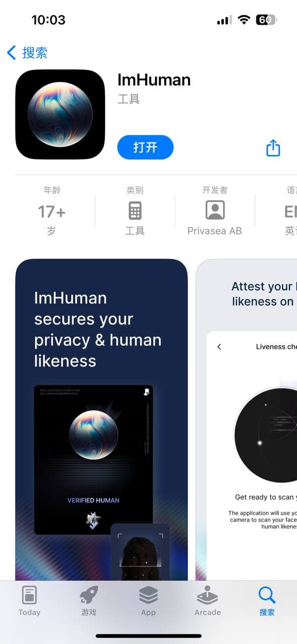The image size is (297, 644).
Task: Open first screenshot about privacy & human likeness
Action: click(x=102, y=420)
